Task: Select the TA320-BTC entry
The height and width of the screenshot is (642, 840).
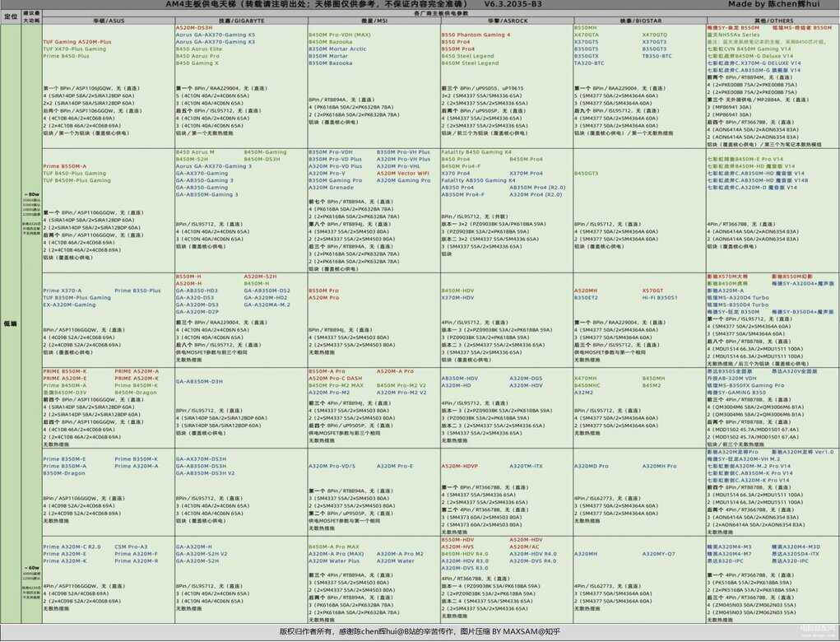Action: [589, 63]
